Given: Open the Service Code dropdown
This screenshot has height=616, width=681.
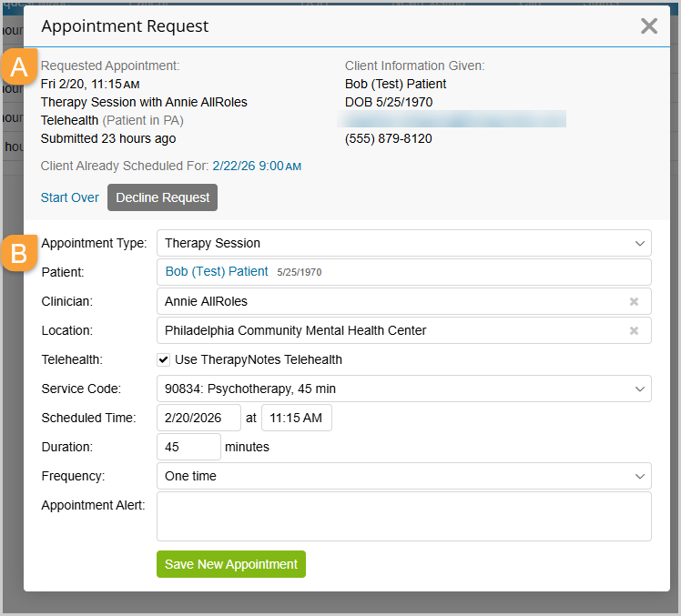Looking at the screenshot, I should [x=404, y=389].
